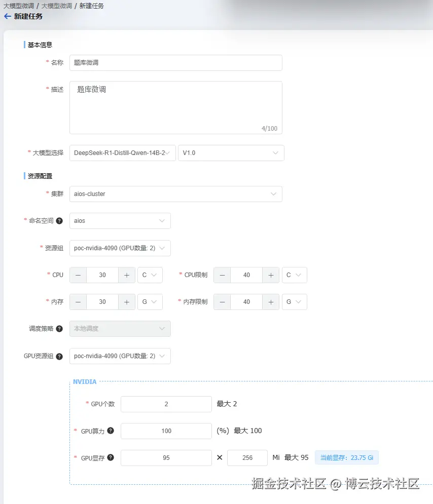Edit the GPU算力 field showing 100
The width and height of the screenshot is (433, 504).
(166, 431)
